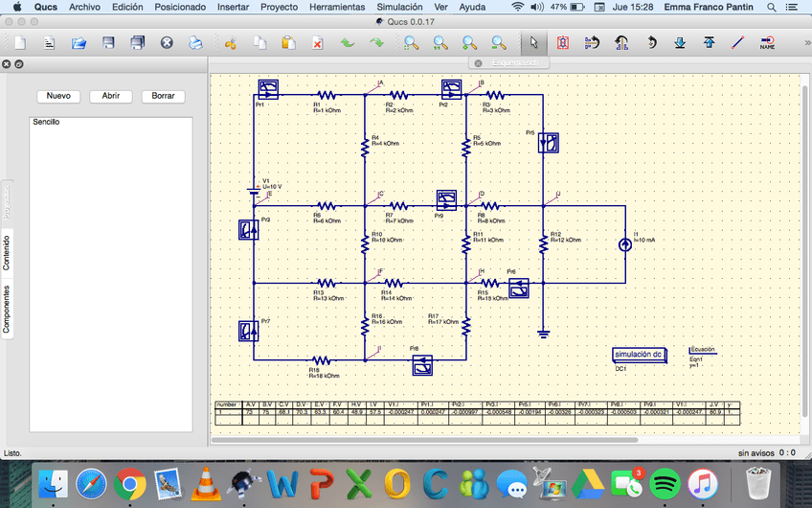
Task: Click the schematic horizontal scrollbar
Action: tap(498, 440)
